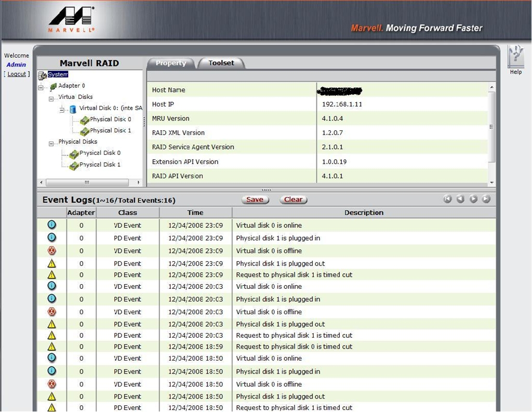
Task: Go to first page of event logs
Action: pyautogui.click(x=447, y=199)
